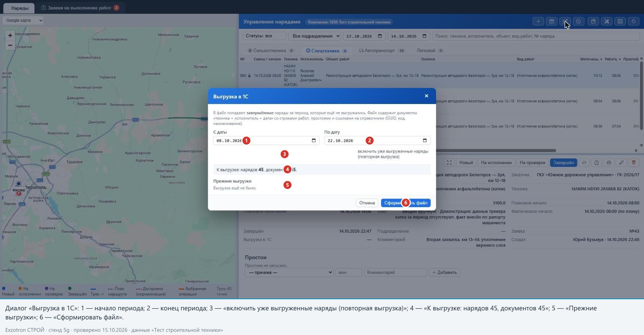This screenshot has width=644, height=335.
Task: Click the table horizontal scrollbar
Action: 496,150
